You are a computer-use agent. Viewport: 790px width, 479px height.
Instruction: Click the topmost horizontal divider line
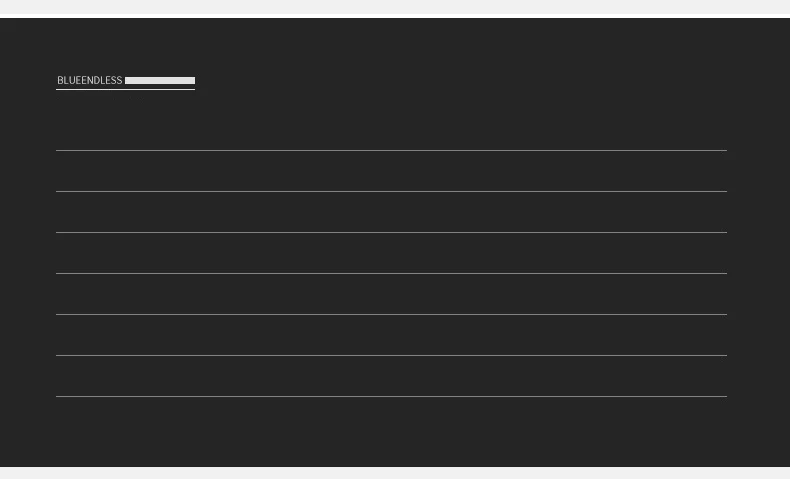tap(391, 150)
